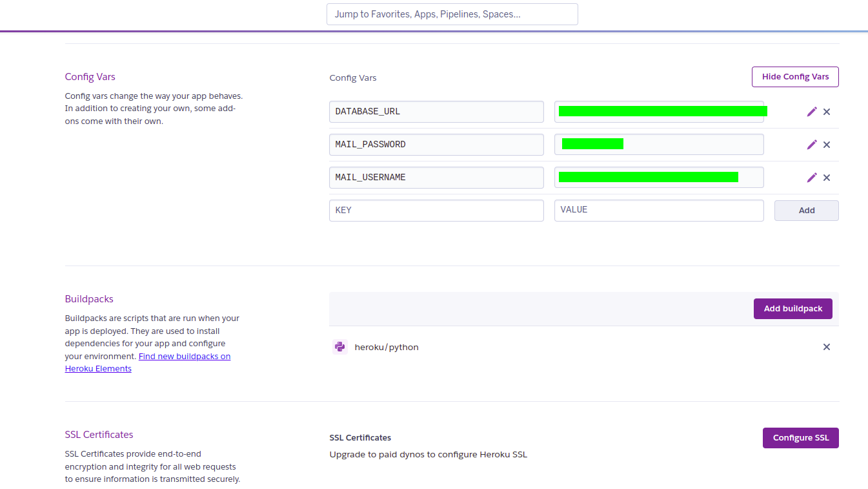Click the Add buildpack button
This screenshot has width=868, height=489.
(x=793, y=309)
